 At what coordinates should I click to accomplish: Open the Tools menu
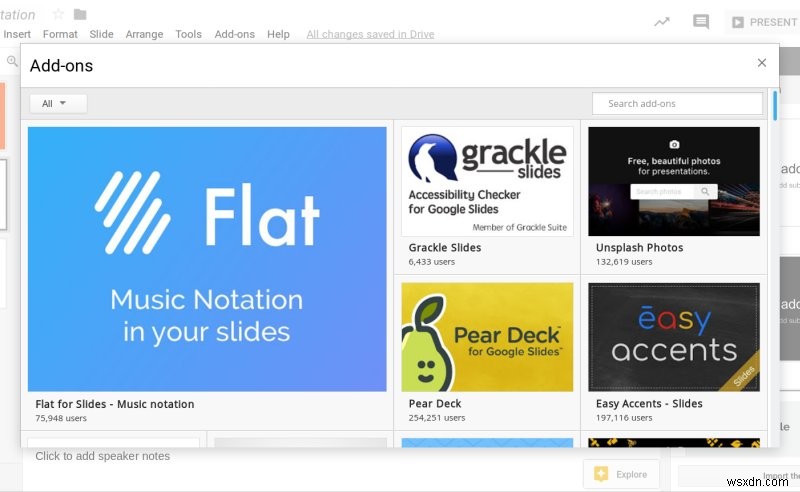pos(189,34)
